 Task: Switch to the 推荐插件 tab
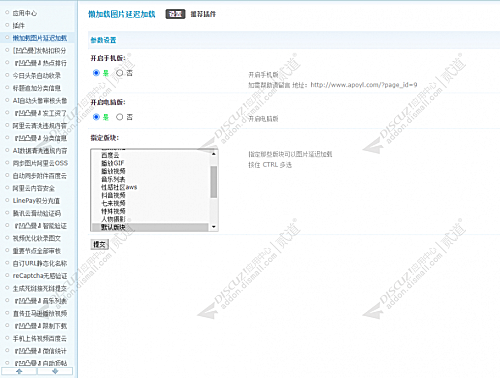[203, 14]
